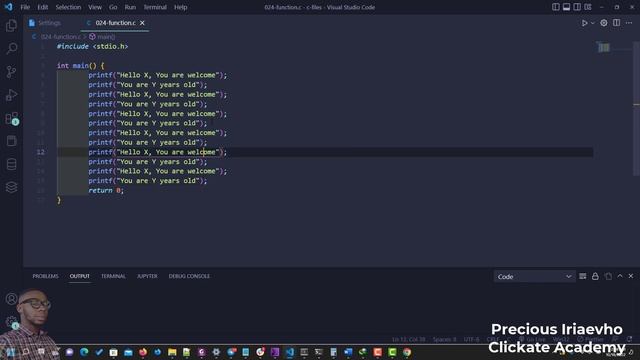Open the Source Control view
Screen dimensions: 640x360
(x=11, y=72)
